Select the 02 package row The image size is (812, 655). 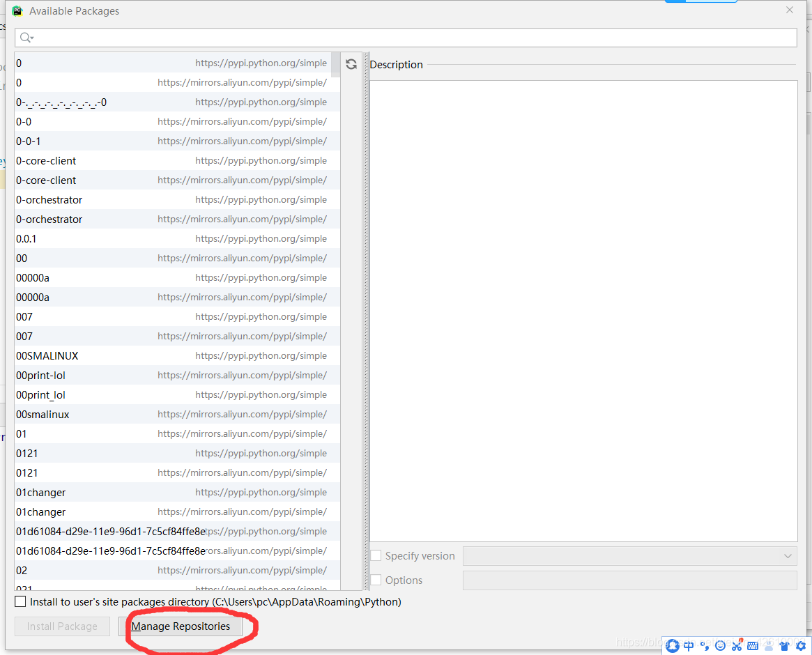pos(177,570)
